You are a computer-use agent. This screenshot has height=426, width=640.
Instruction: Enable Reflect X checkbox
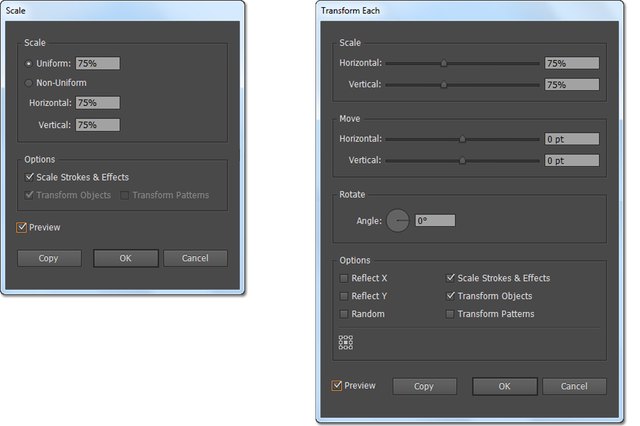point(344,278)
